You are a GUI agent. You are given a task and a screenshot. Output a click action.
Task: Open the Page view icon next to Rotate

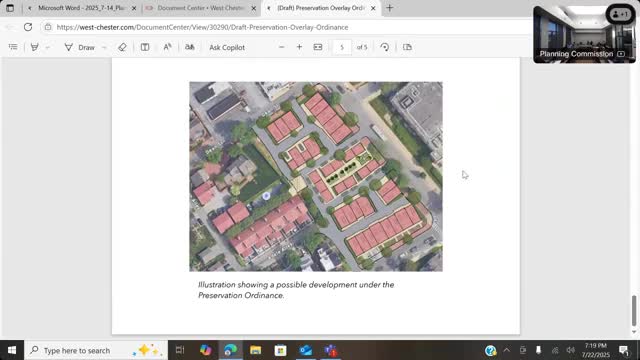click(407, 47)
